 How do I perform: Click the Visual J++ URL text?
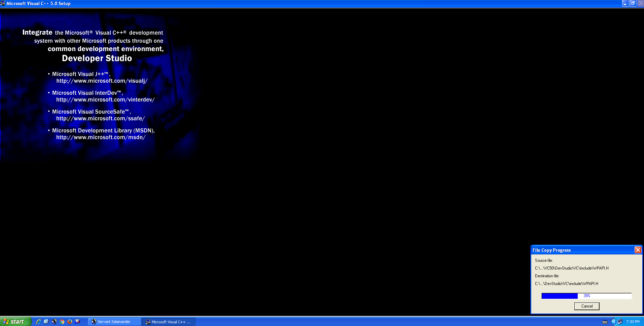tap(102, 81)
